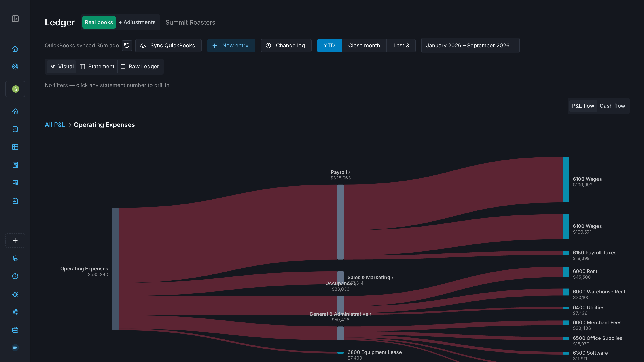Switch to the Statement tab
Image resolution: width=644 pixels, height=362 pixels.
[97, 66]
